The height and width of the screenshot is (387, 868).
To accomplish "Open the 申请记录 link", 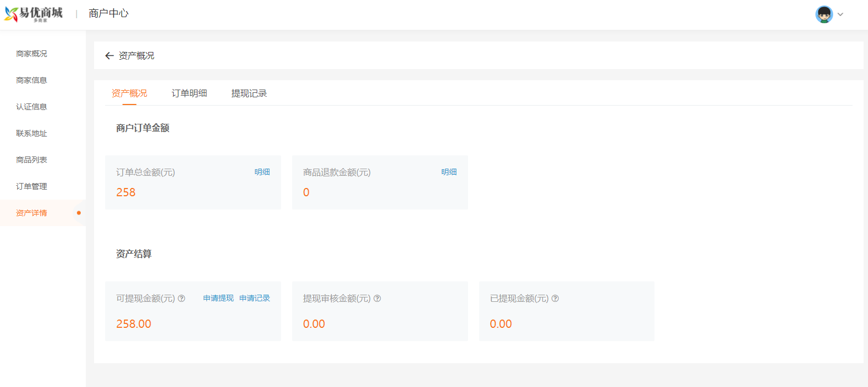I will tap(254, 299).
